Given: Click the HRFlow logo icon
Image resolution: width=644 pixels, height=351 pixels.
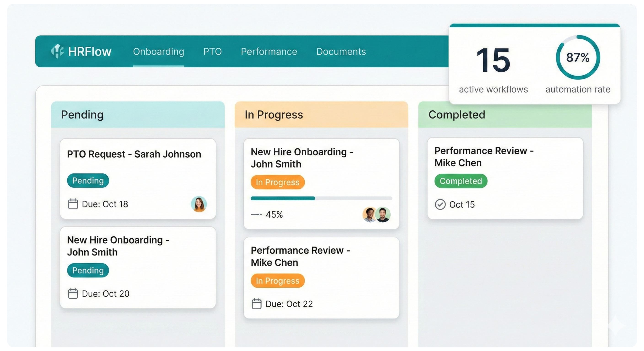Looking at the screenshot, I should click(x=58, y=51).
